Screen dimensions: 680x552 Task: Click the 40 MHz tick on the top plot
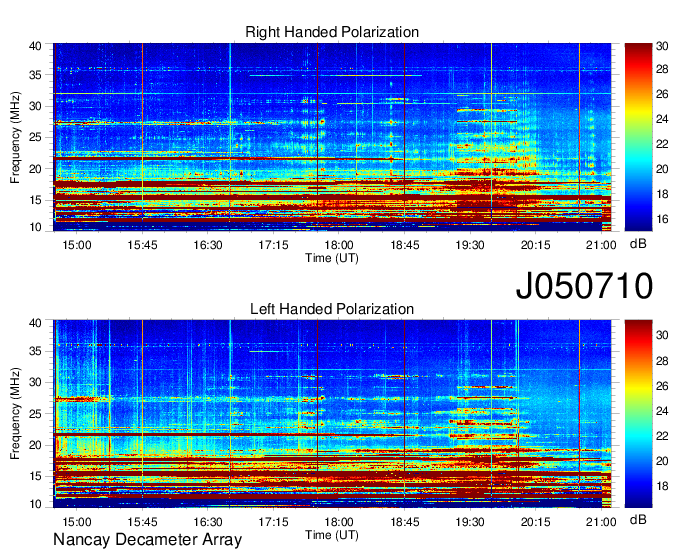35,46
